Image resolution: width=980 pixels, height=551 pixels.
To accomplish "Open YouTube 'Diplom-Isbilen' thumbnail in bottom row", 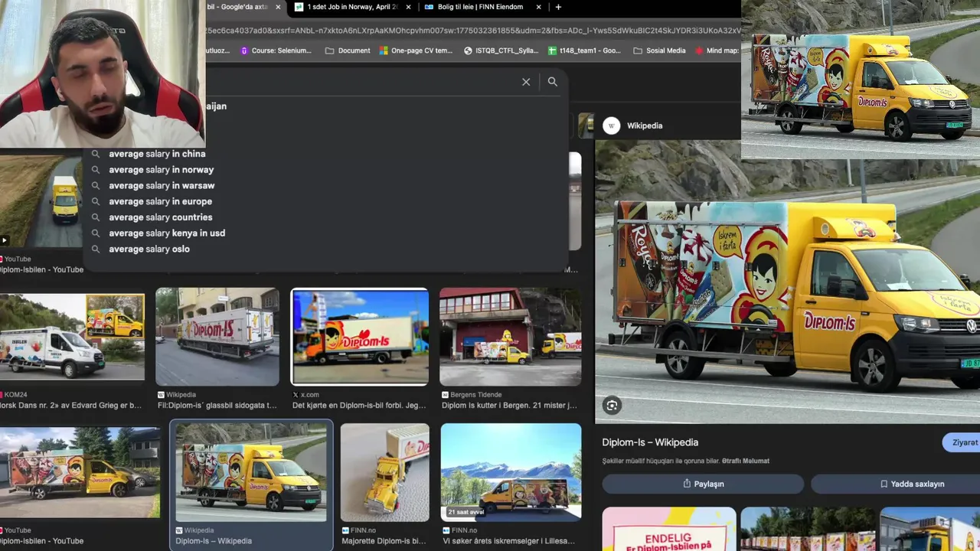I will point(80,472).
